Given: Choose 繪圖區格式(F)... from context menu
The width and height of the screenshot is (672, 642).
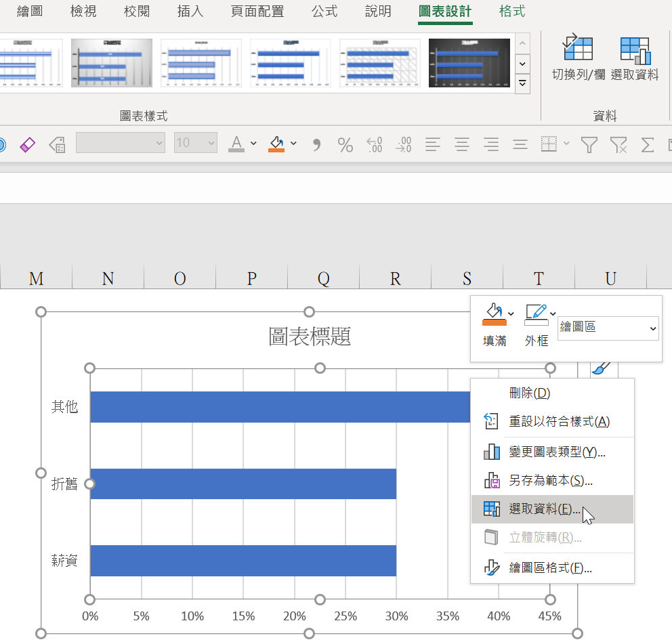Looking at the screenshot, I should click(552, 568).
